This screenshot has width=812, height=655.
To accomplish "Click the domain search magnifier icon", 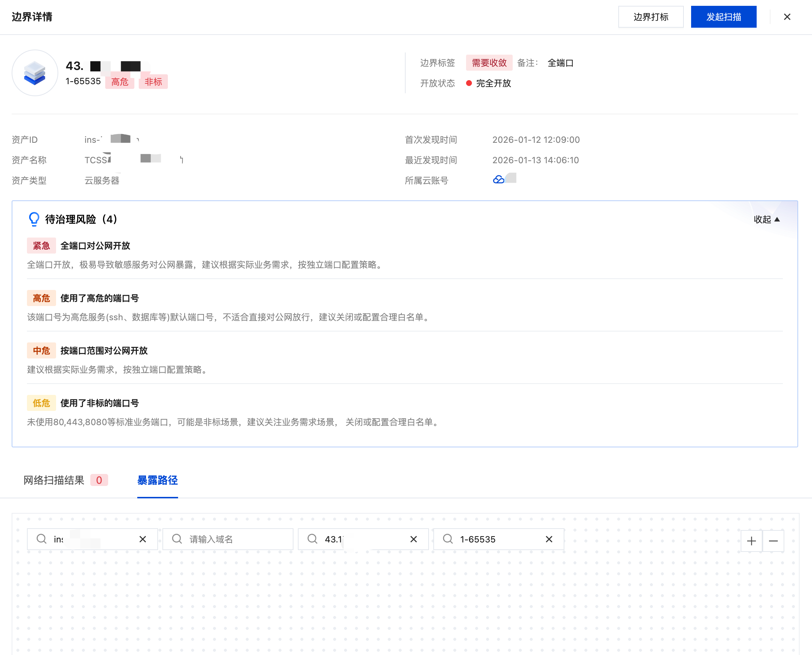I will 177,539.
